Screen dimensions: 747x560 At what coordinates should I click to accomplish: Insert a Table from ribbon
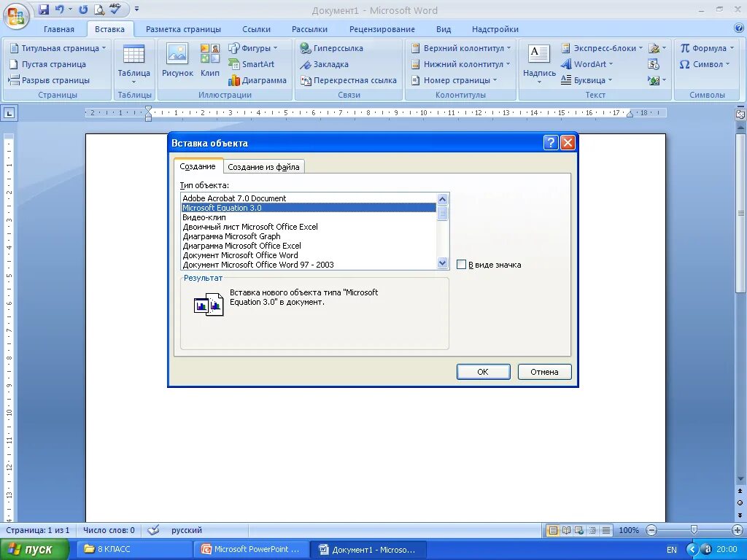coord(134,64)
